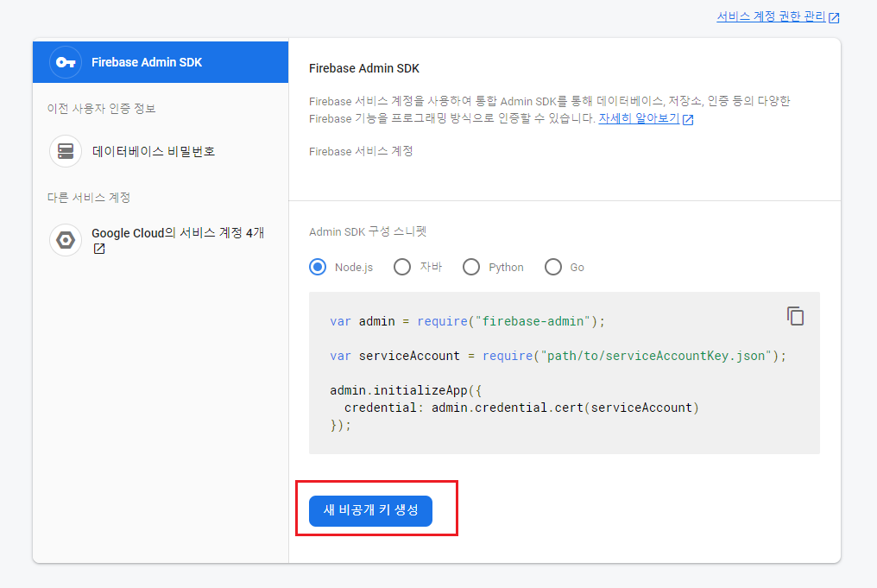
Task: Click the admin.initializeApp code line
Action: (406, 390)
